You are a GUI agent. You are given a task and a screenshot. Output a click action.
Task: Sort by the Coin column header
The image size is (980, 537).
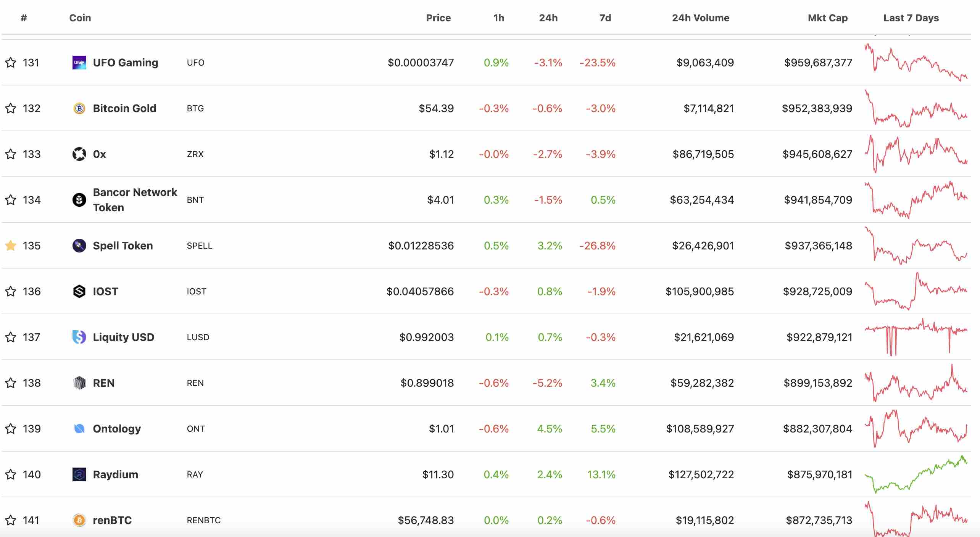point(80,18)
